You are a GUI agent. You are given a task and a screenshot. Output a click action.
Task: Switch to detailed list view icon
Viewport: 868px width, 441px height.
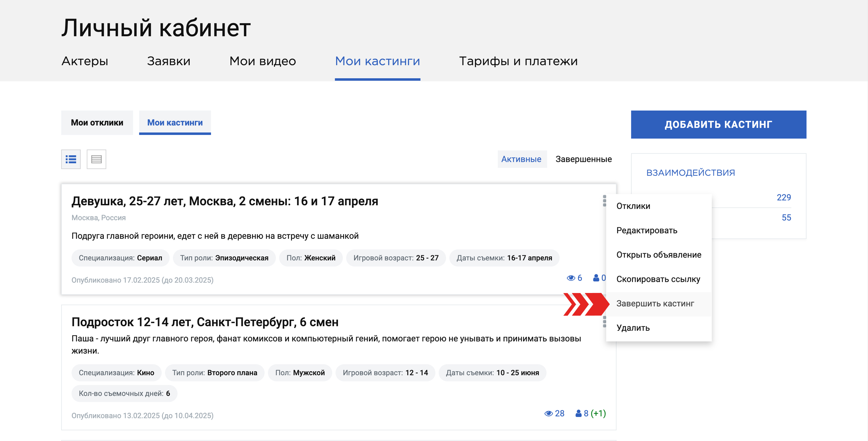(71, 159)
